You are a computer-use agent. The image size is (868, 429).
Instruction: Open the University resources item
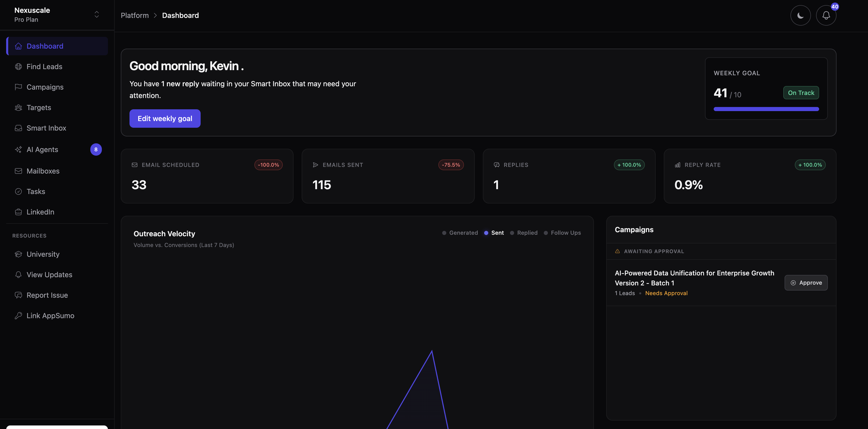tap(43, 254)
